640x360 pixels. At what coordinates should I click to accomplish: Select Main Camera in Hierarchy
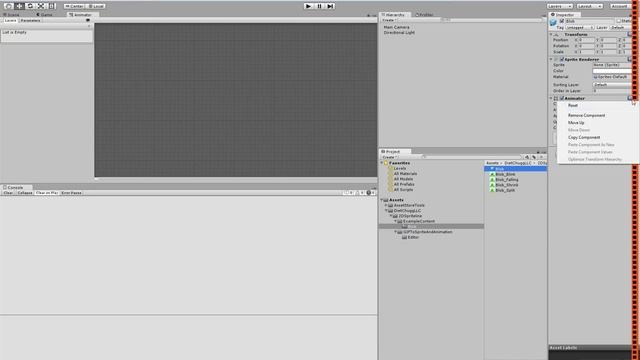pyautogui.click(x=396, y=27)
